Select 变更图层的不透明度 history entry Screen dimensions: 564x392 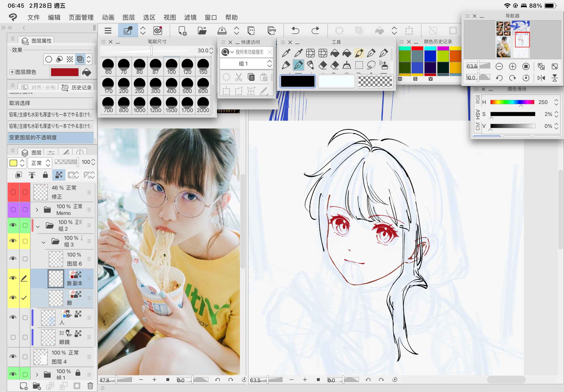(51, 137)
